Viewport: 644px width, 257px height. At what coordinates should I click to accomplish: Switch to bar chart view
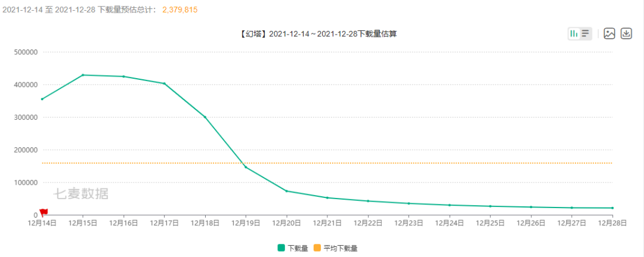pyautogui.click(x=574, y=33)
